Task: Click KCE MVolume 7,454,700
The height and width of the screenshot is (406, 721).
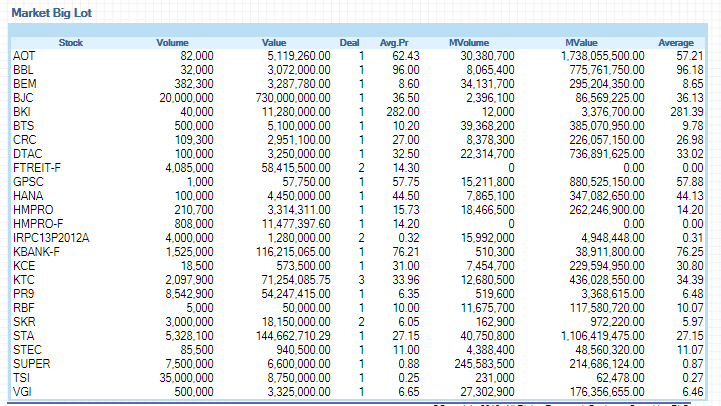Action: pyautogui.click(x=491, y=266)
